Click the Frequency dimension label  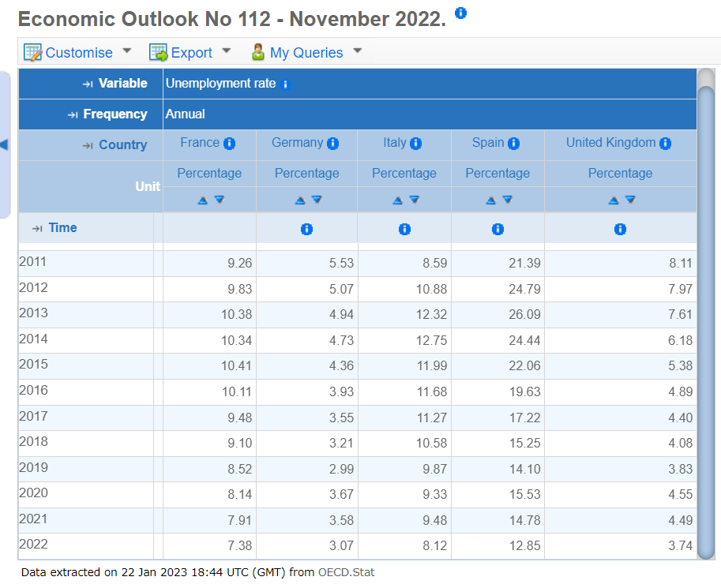115,114
